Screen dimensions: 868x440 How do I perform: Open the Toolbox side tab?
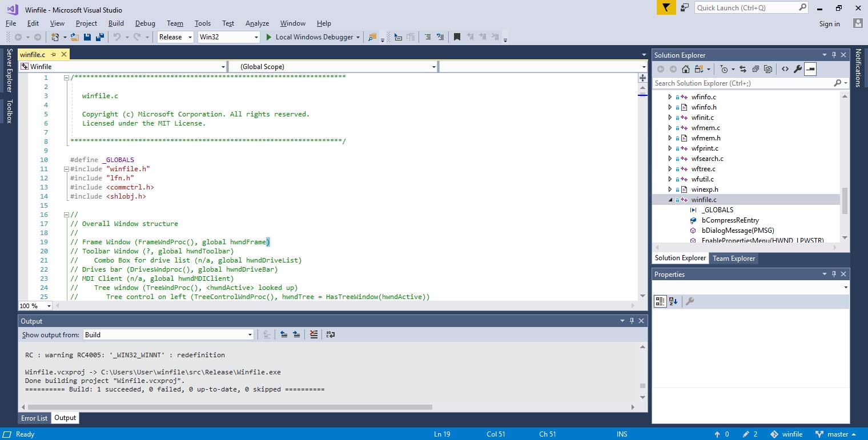(9, 111)
